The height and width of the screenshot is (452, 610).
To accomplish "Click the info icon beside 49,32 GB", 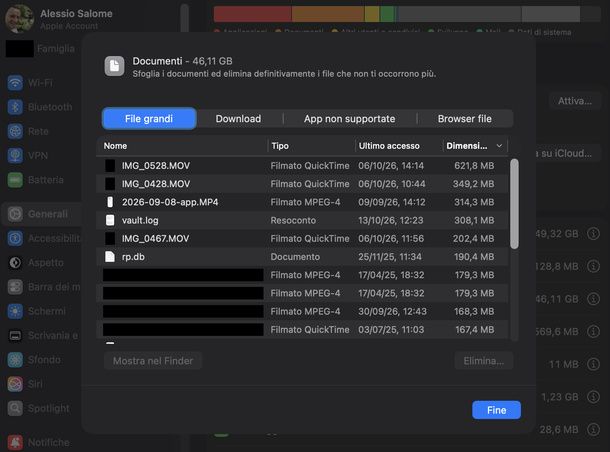I will tap(593, 233).
